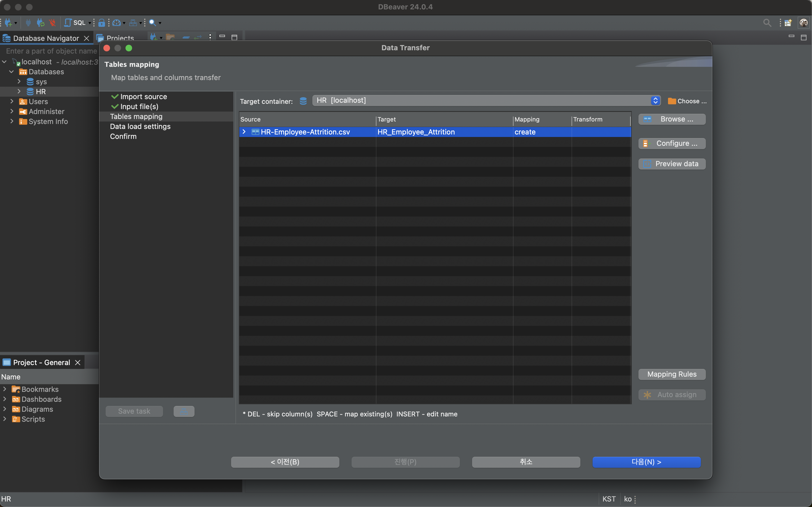Expand the Users folder in navigator
812x507 pixels.
pos(12,101)
